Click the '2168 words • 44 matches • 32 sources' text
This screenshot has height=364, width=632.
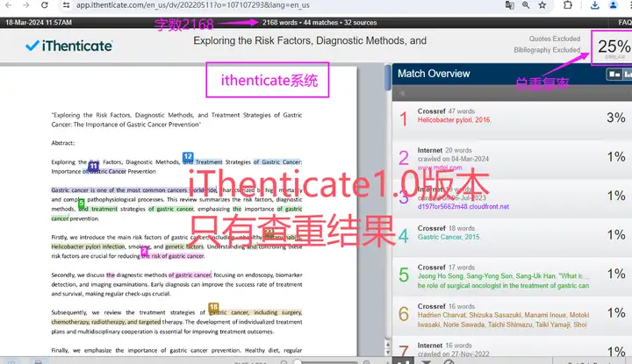click(x=320, y=23)
